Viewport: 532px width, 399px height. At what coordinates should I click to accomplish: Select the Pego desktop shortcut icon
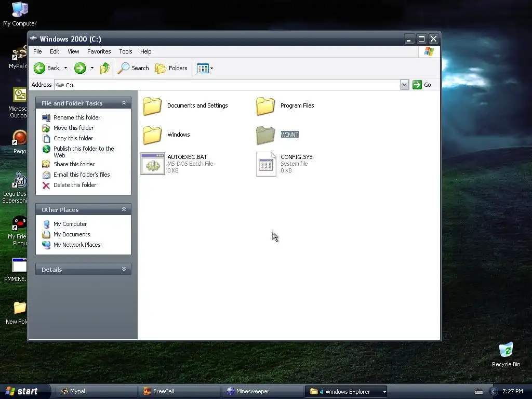pos(19,137)
